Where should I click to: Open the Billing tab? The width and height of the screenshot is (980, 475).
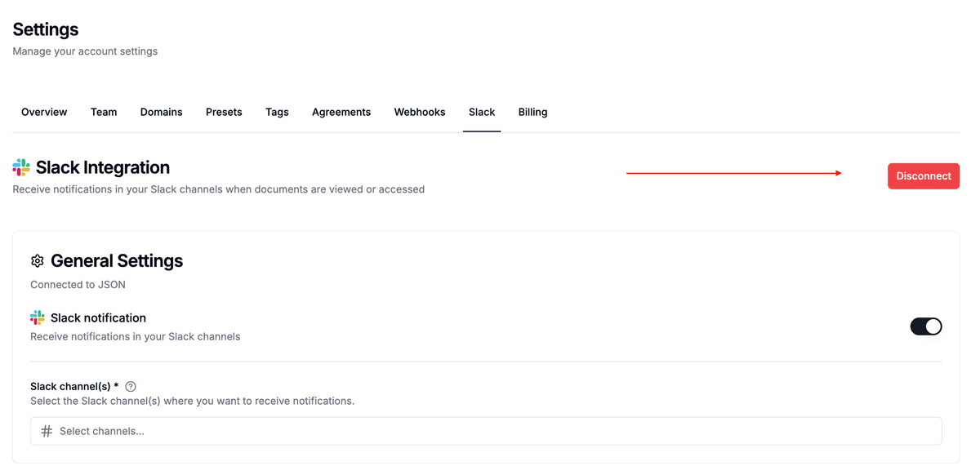point(532,112)
